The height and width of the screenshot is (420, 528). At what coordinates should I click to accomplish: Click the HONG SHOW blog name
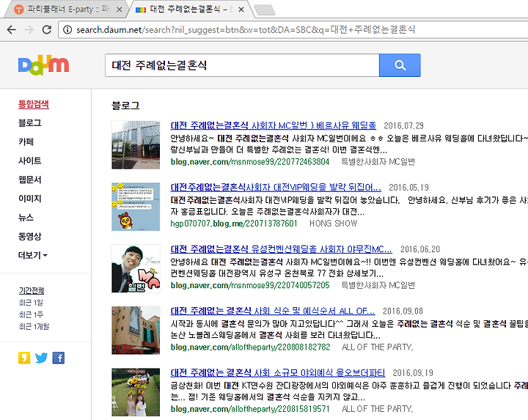[334, 224]
